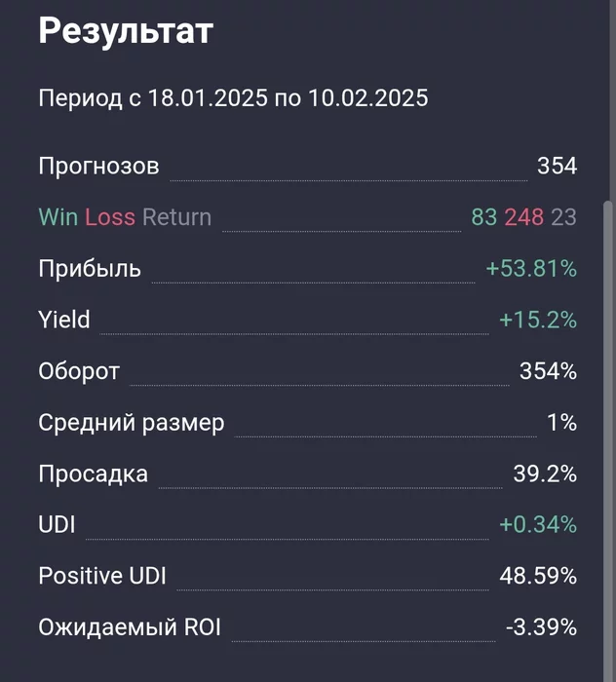Screen dimensions: 616x682
Task: Click the gray returns number 23
Action: (563, 216)
